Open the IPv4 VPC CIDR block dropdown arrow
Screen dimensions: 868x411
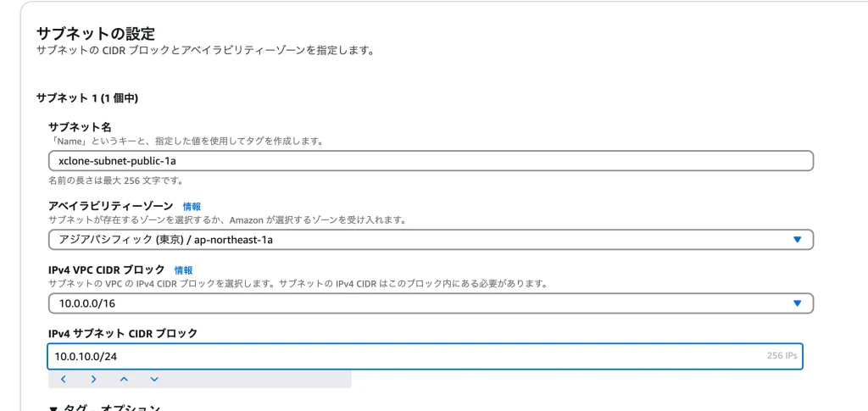pyautogui.click(x=797, y=303)
